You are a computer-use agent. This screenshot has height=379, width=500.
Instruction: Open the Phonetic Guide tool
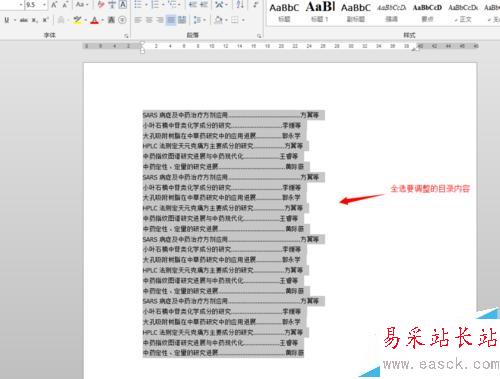112,5
